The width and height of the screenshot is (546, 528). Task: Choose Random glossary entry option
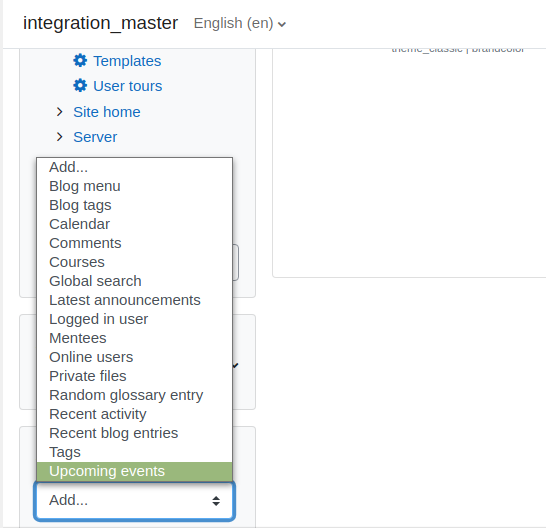134,395
